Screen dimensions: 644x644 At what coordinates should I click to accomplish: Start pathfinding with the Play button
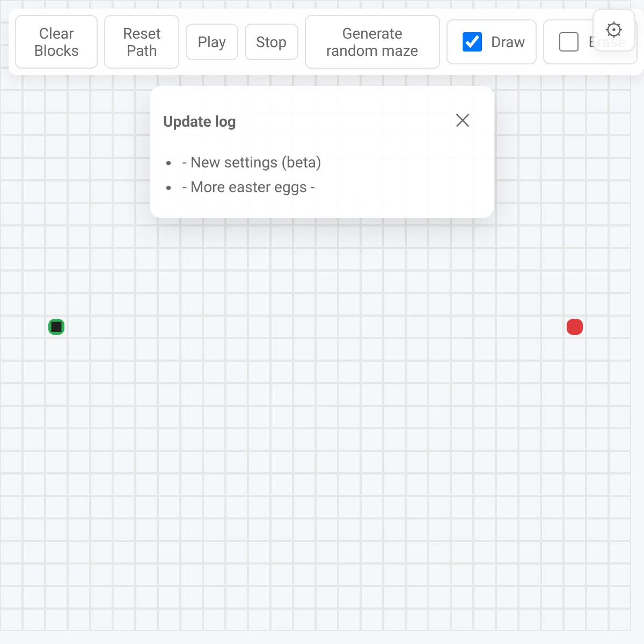coord(211,42)
